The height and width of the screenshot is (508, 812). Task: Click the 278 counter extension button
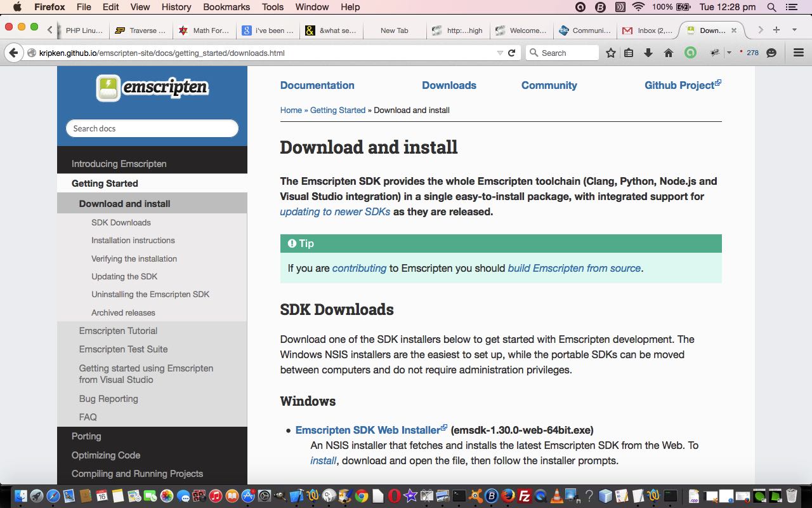749,53
